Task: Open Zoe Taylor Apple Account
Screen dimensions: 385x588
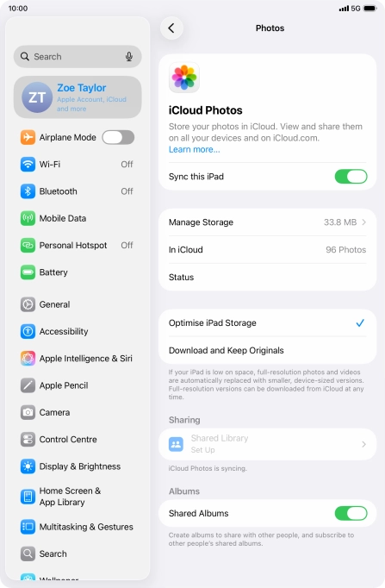Action: tap(78, 97)
